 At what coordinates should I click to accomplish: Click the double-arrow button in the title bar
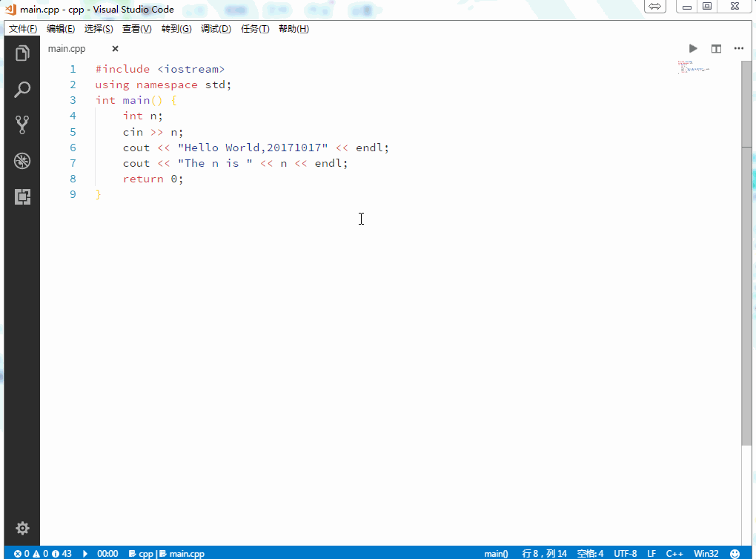654,6
